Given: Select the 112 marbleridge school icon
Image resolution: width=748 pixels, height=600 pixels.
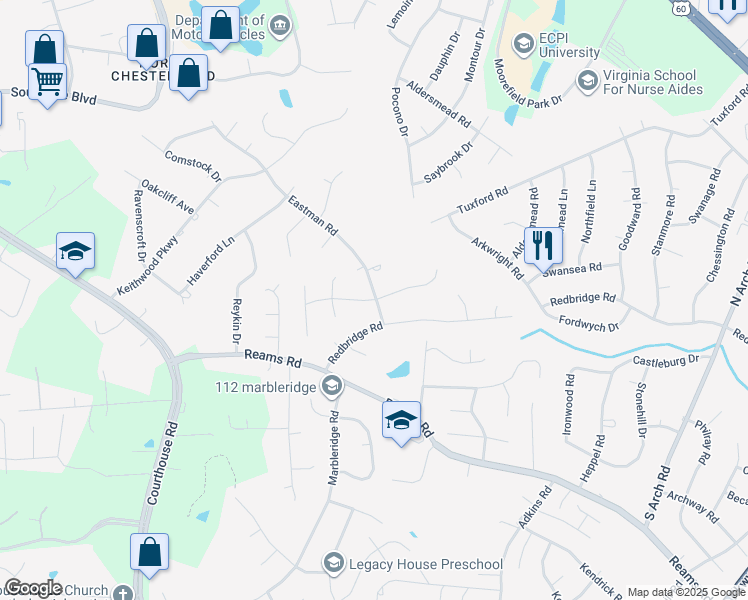Looking at the screenshot, I should (331, 386).
